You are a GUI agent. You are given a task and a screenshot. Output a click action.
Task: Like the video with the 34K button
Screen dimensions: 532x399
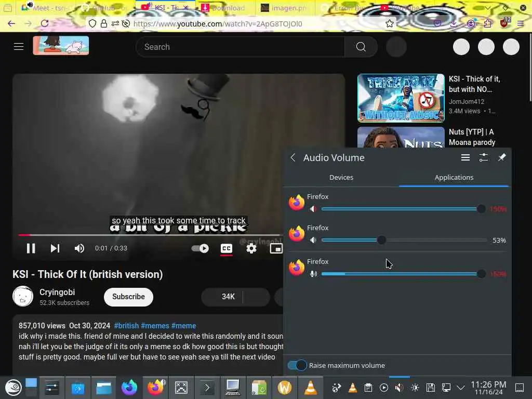tap(222, 297)
